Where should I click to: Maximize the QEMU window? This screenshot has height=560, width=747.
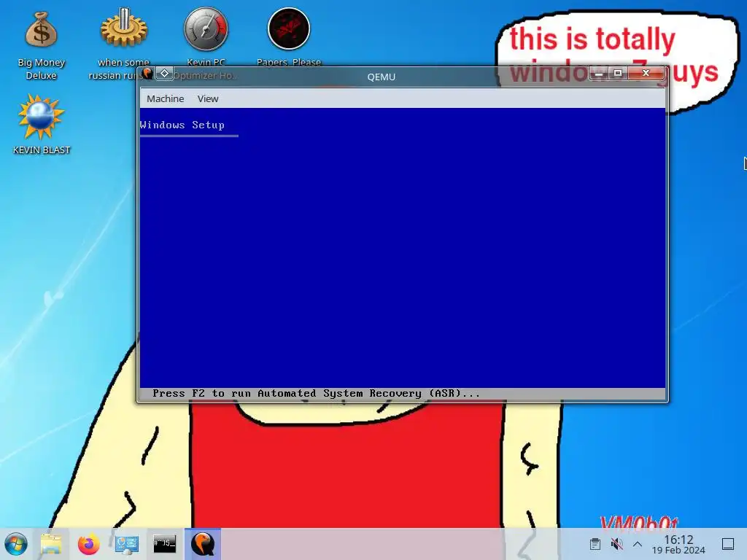pyautogui.click(x=618, y=73)
